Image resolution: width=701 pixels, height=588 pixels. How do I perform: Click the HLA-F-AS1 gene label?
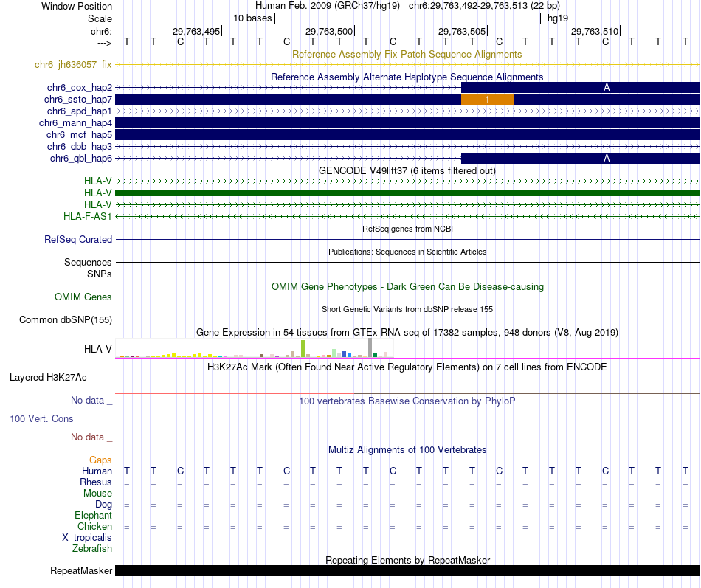(x=88, y=216)
